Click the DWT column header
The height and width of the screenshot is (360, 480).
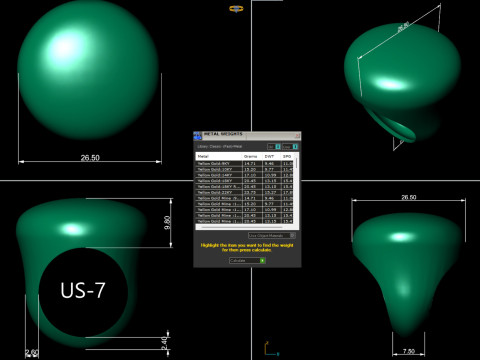click(271, 156)
